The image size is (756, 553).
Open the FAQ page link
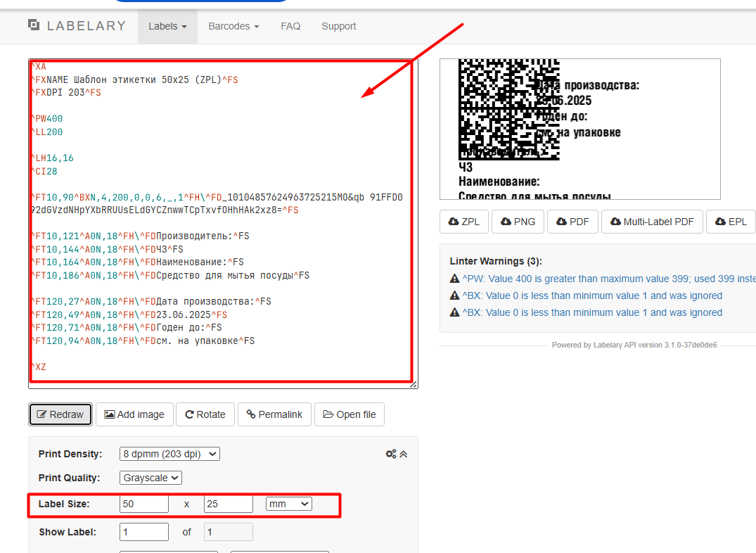tap(290, 26)
